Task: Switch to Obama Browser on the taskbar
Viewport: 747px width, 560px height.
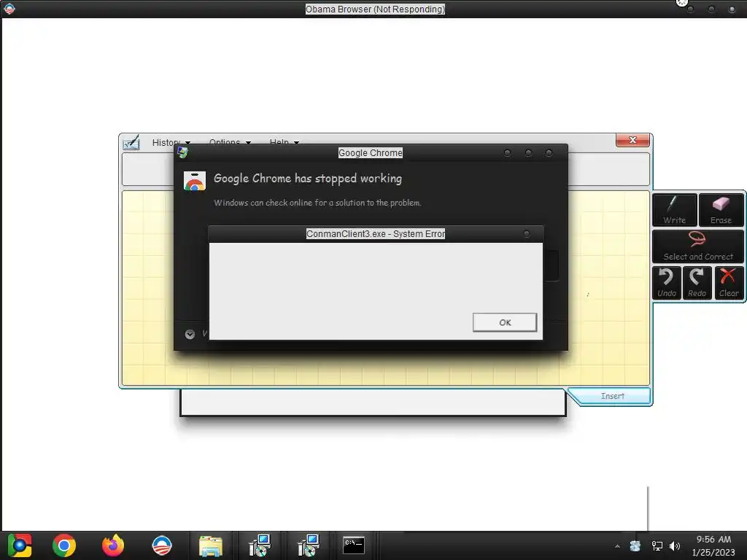Action: tap(162, 545)
